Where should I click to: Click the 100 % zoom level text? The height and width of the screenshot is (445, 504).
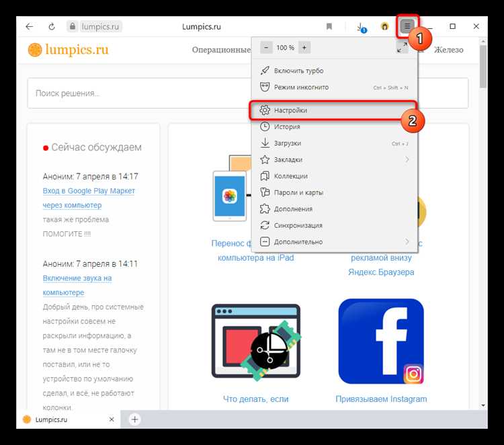285,48
